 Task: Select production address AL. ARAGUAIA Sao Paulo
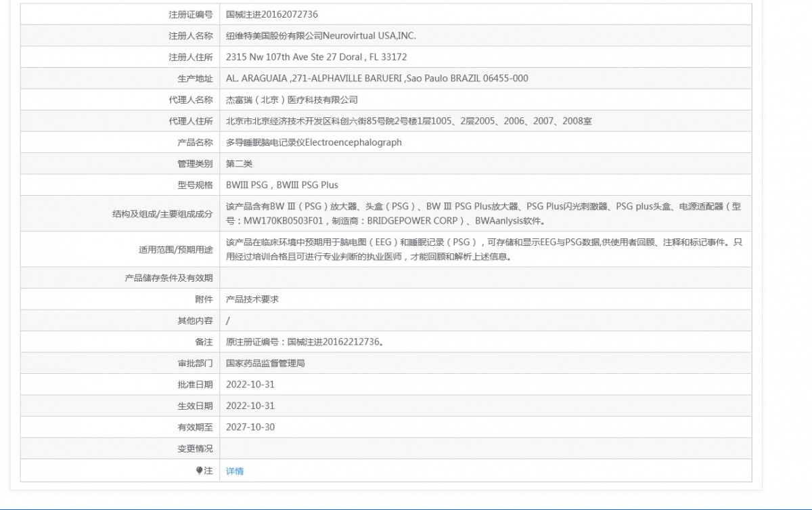tap(377, 78)
